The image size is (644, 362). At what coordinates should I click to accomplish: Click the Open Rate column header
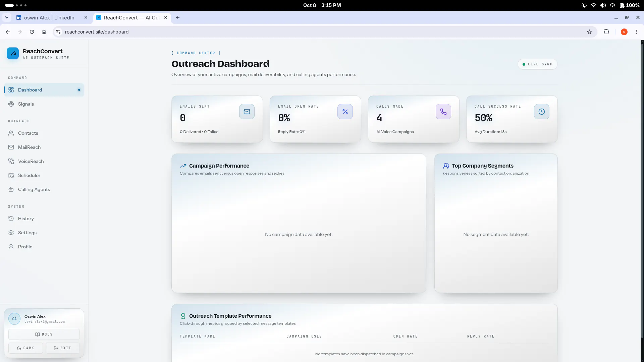click(x=406, y=336)
